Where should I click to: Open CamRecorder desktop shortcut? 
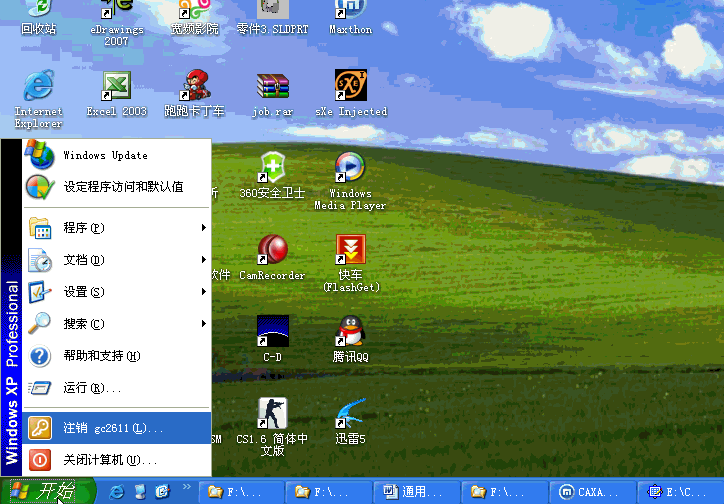coord(272,257)
